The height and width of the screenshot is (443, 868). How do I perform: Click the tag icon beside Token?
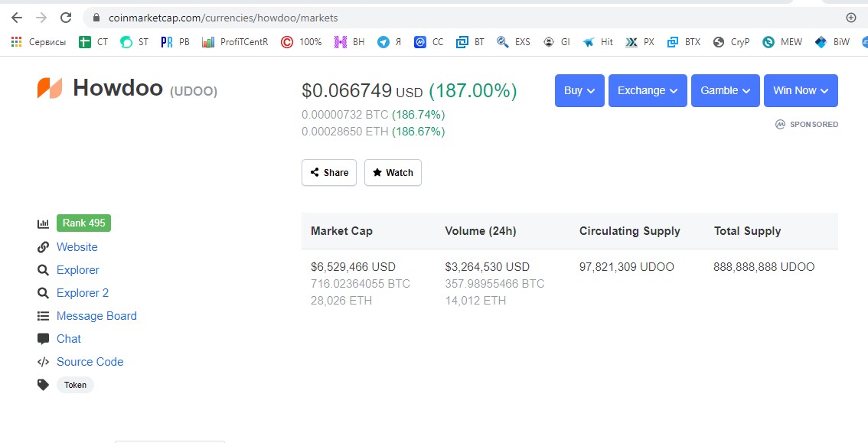point(43,385)
